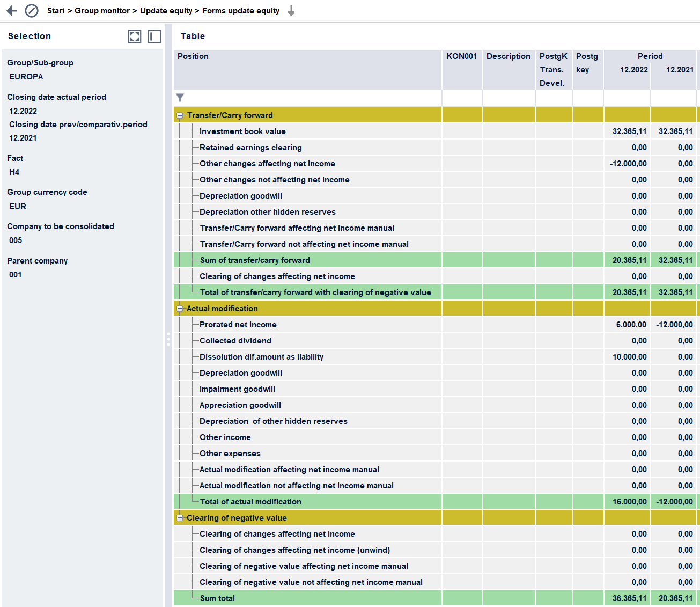The height and width of the screenshot is (607, 700).
Task: Click the 12.2021 period column header
Action: point(674,70)
